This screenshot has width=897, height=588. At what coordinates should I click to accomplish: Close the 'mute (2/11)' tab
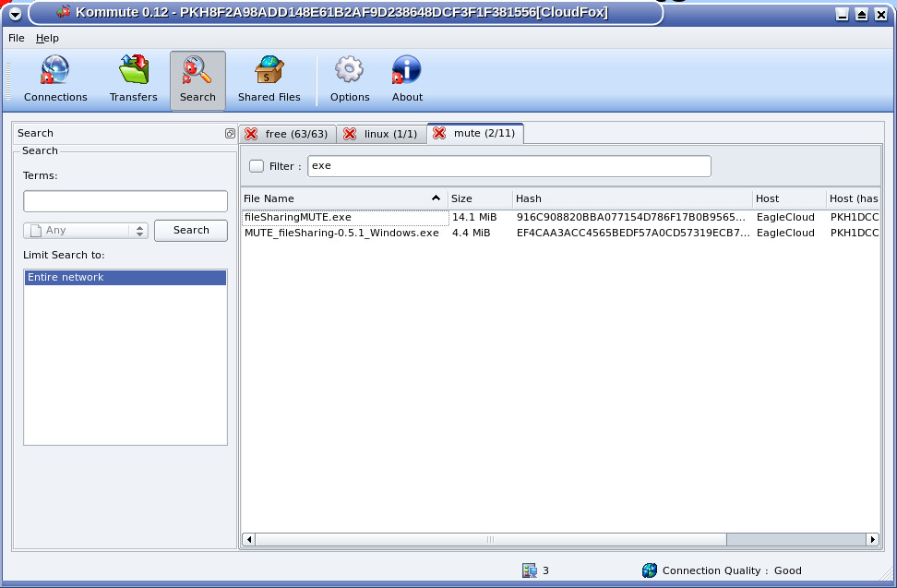pos(438,133)
